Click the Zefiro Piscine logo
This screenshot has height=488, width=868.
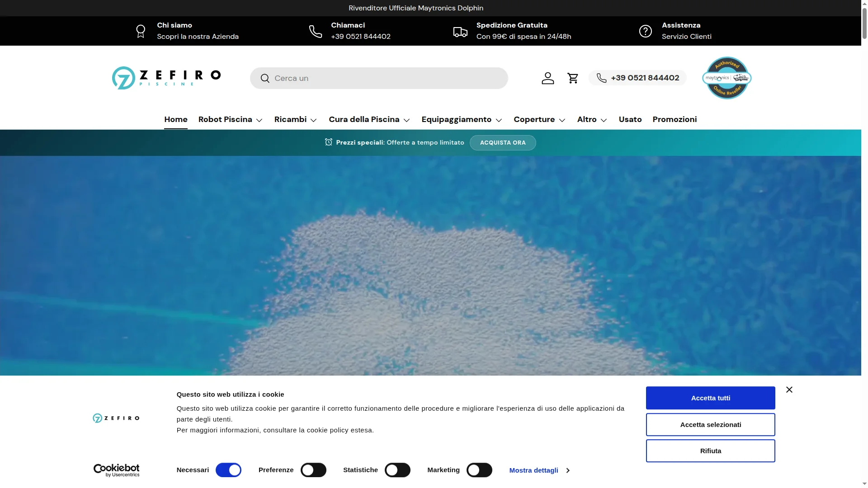point(166,78)
